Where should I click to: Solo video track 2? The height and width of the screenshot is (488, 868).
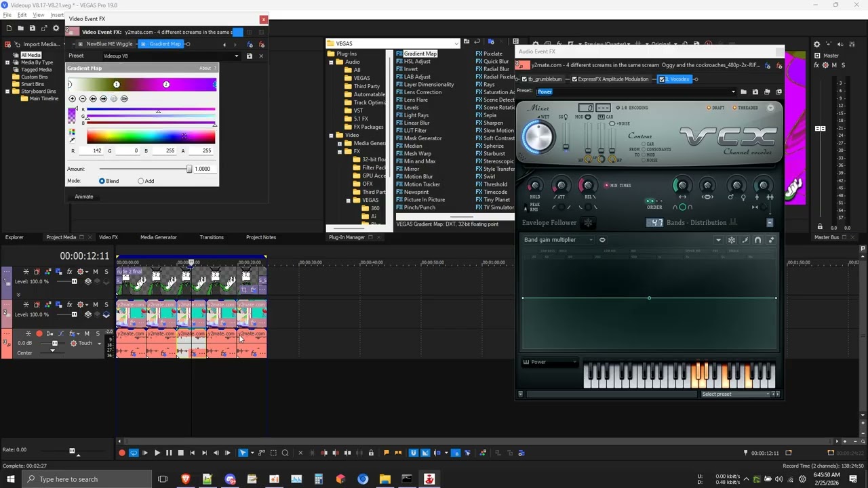pyautogui.click(x=106, y=304)
